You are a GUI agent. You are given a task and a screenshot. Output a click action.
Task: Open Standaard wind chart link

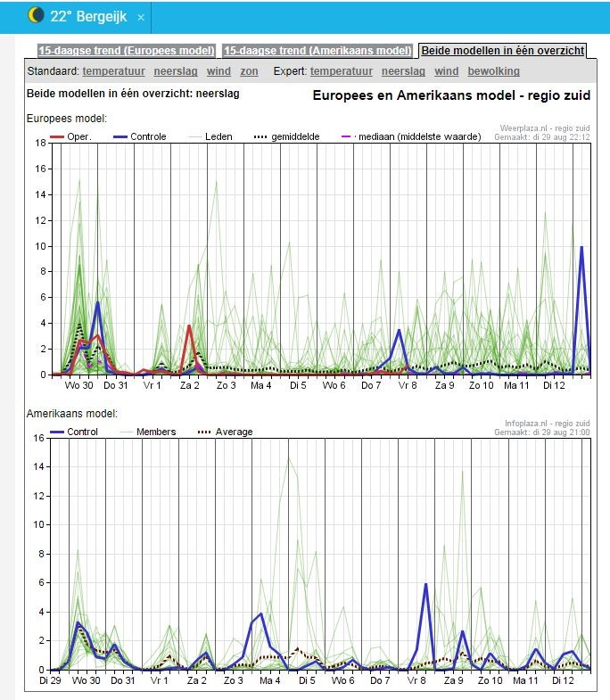218,71
